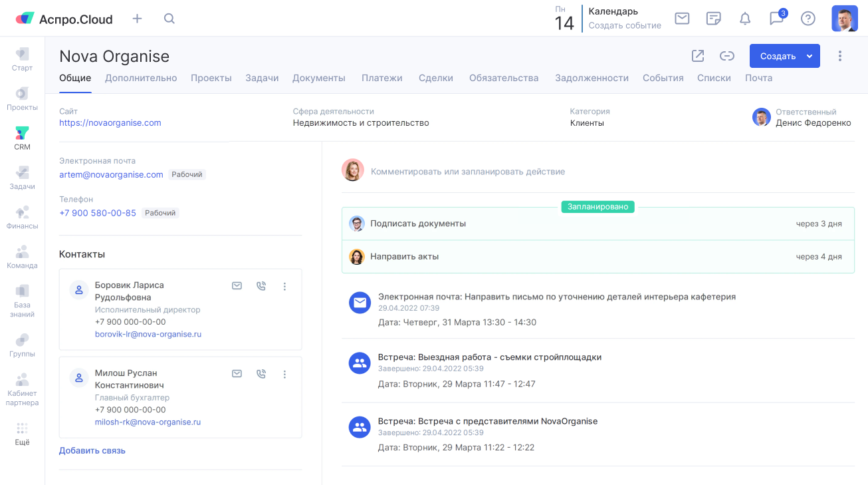Open Финансы section in left sidebar

pyautogui.click(x=22, y=217)
